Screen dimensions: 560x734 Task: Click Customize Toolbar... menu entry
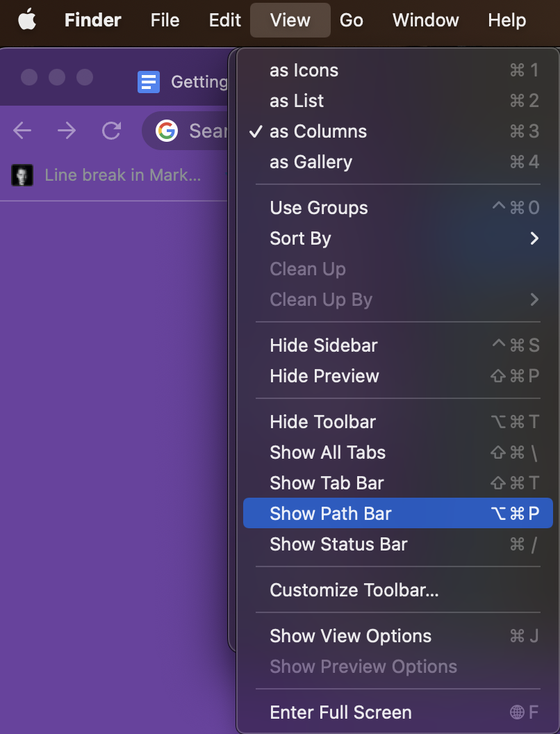[354, 590]
